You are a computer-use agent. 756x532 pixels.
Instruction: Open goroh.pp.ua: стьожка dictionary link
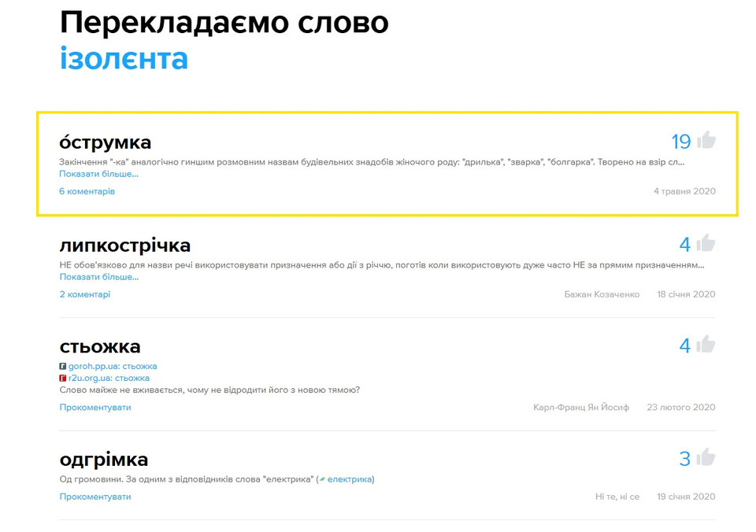[x=113, y=367]
